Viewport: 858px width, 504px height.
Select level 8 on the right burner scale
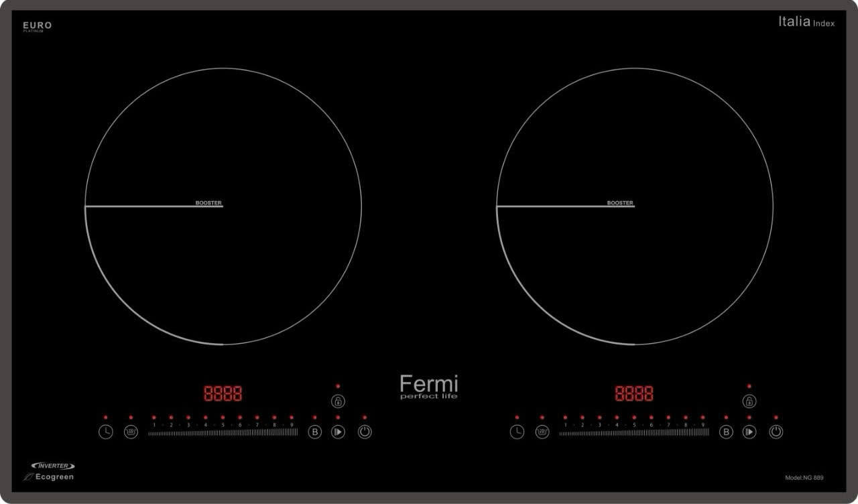coord(686,425)
